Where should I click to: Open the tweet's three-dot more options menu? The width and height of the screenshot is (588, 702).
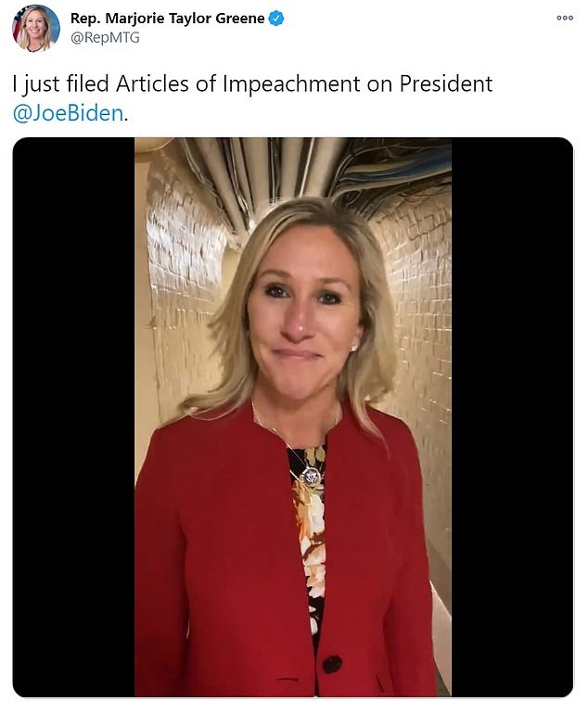(x=564, y=18)
